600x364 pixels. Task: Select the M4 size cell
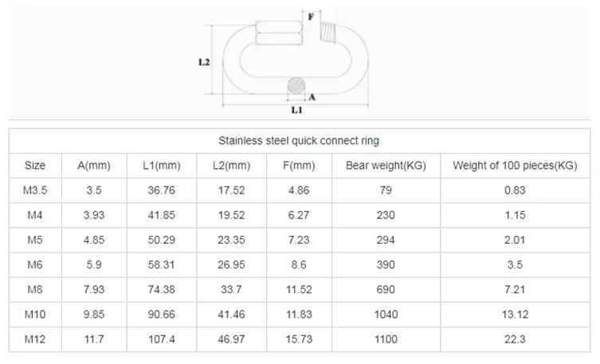35,216
